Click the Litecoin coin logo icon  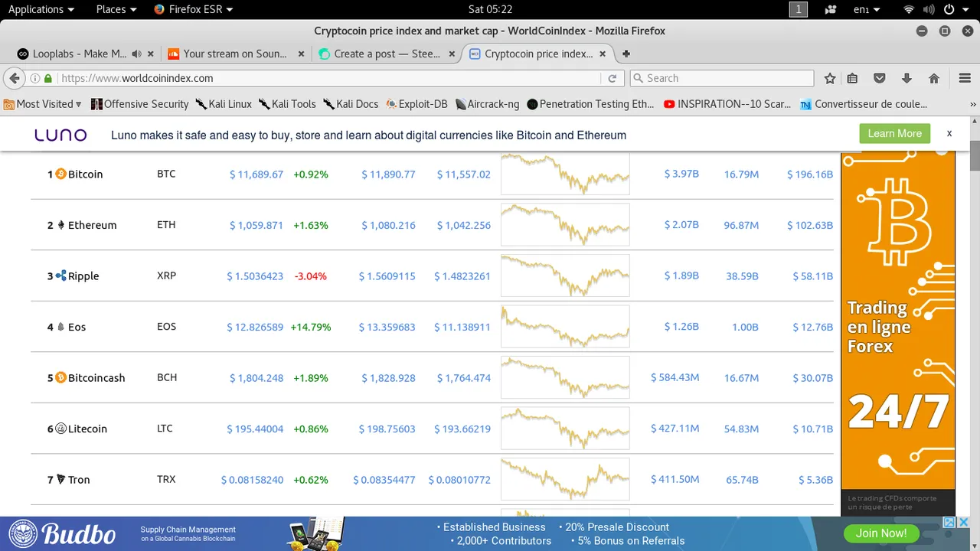(x=60, y=429)
